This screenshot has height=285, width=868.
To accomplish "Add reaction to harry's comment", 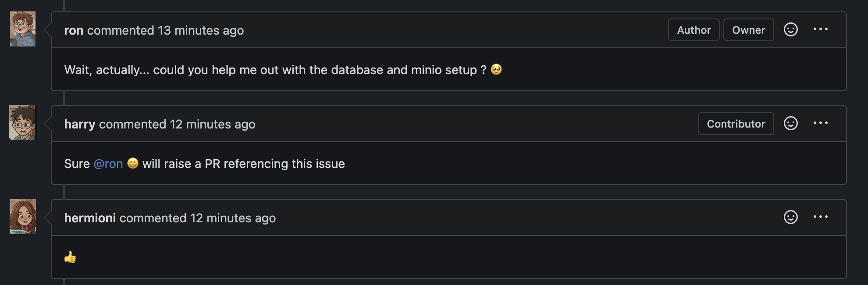I will (x=791, y=124).
